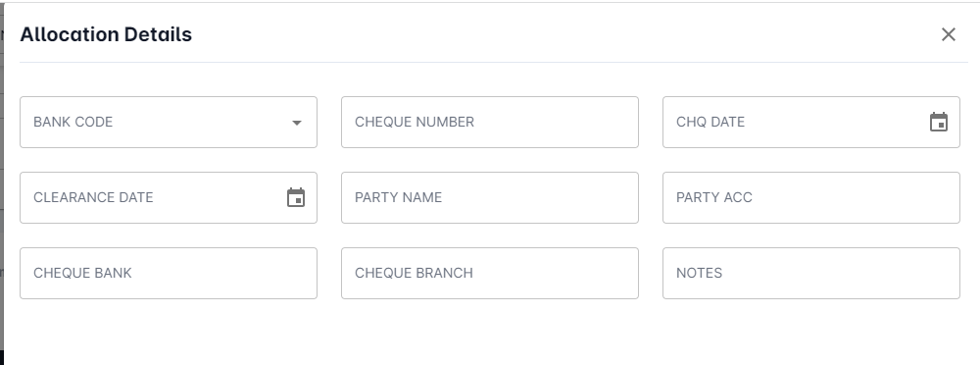Focus the NOTES input field
980x365 pixels.
[x=811, y=273]
